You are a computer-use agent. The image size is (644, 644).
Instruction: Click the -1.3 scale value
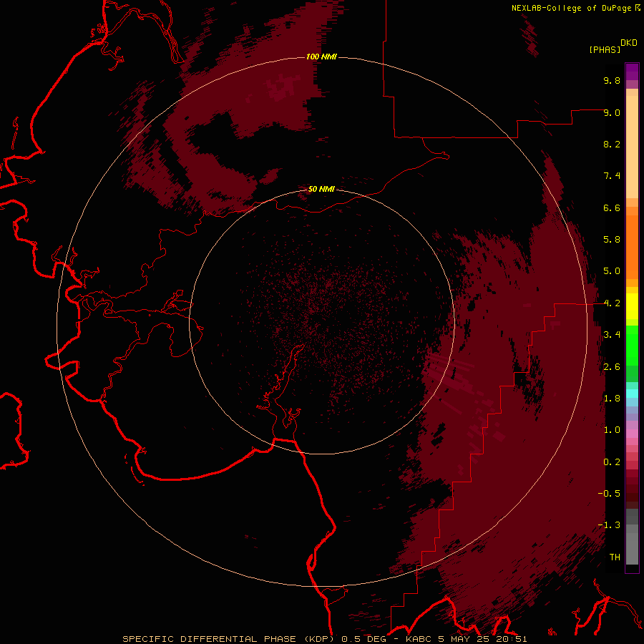coord(609,525)
